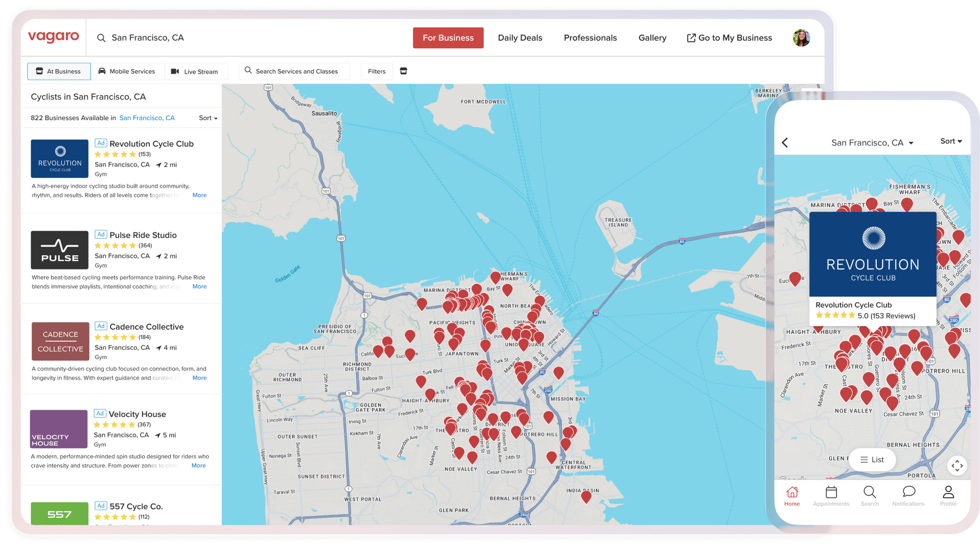Open the Gallery menu
The height and width of the screenshot is (548, 980).
pos(652,38)
